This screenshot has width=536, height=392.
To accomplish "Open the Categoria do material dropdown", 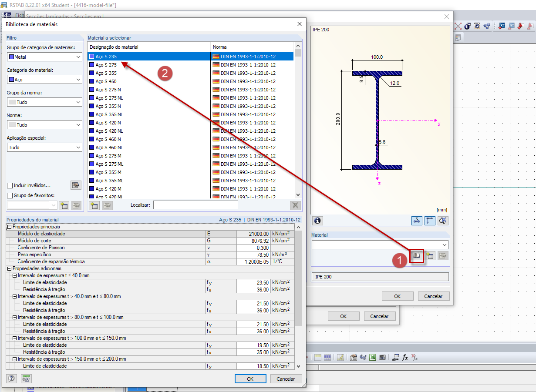I will tap(44, 80).
